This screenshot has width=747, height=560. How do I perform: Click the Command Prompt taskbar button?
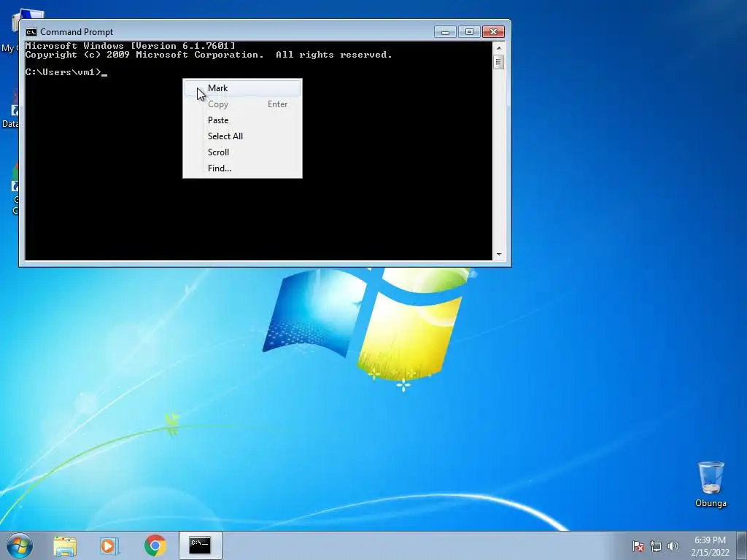point(200,545)
